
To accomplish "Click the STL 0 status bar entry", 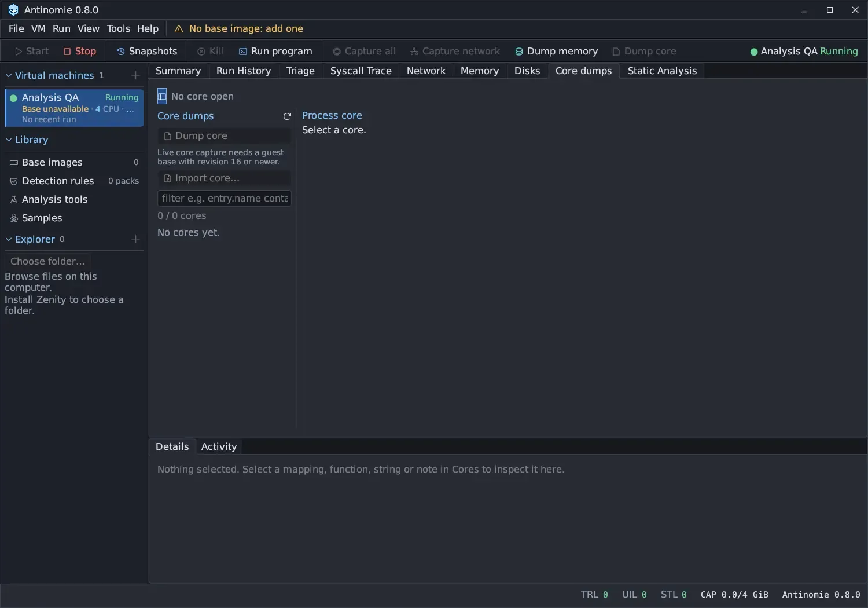I will [674, 595].
